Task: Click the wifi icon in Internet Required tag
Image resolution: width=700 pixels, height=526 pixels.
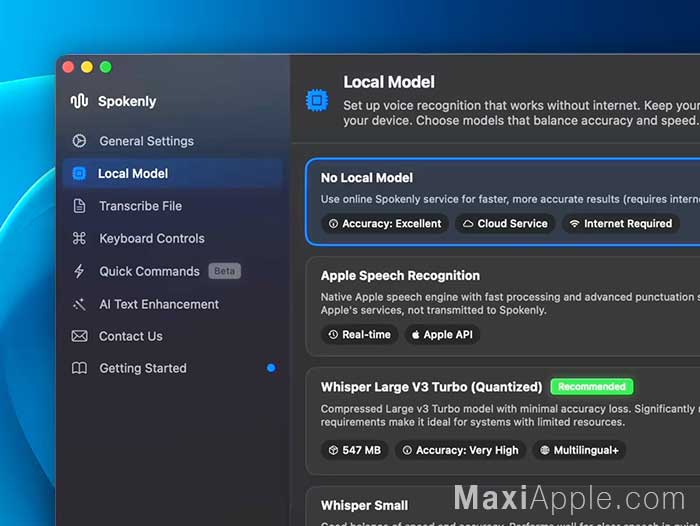Action: pos(575,224)
